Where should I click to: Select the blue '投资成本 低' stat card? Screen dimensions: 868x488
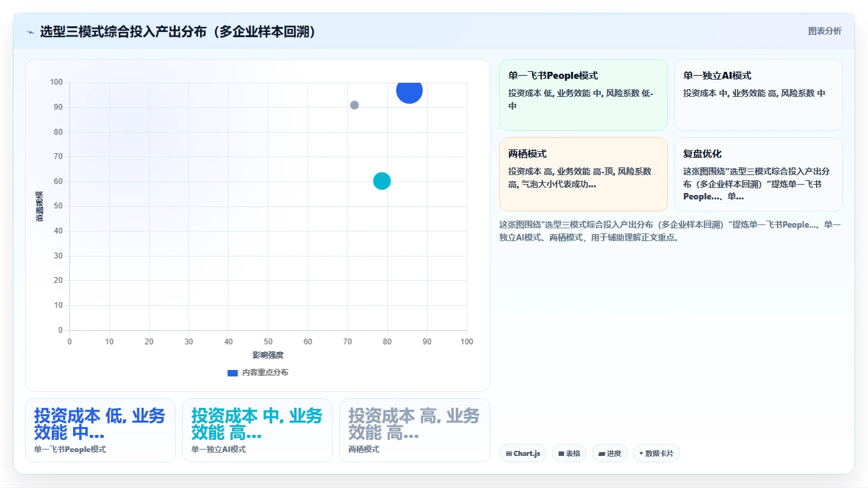(x=100, y=430)
